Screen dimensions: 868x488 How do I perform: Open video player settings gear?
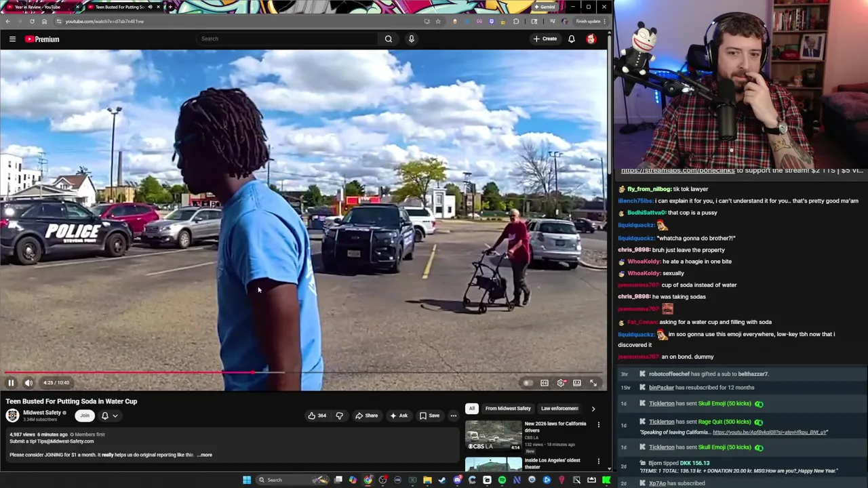[561, 383]
